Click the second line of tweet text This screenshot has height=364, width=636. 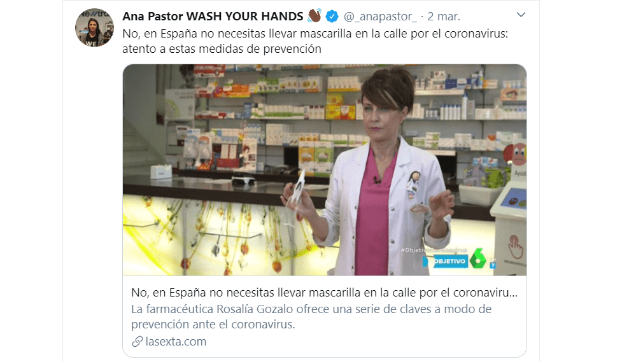tap(222, 49)
